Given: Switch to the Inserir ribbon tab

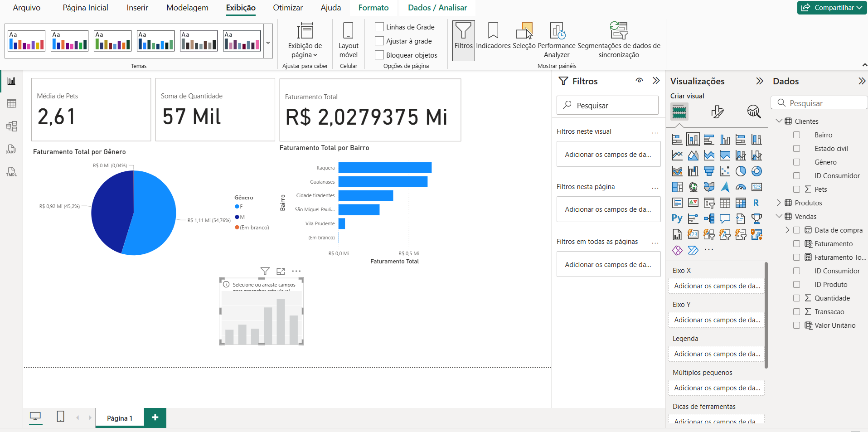Looking at the screenshot, I should pos(137,8).
